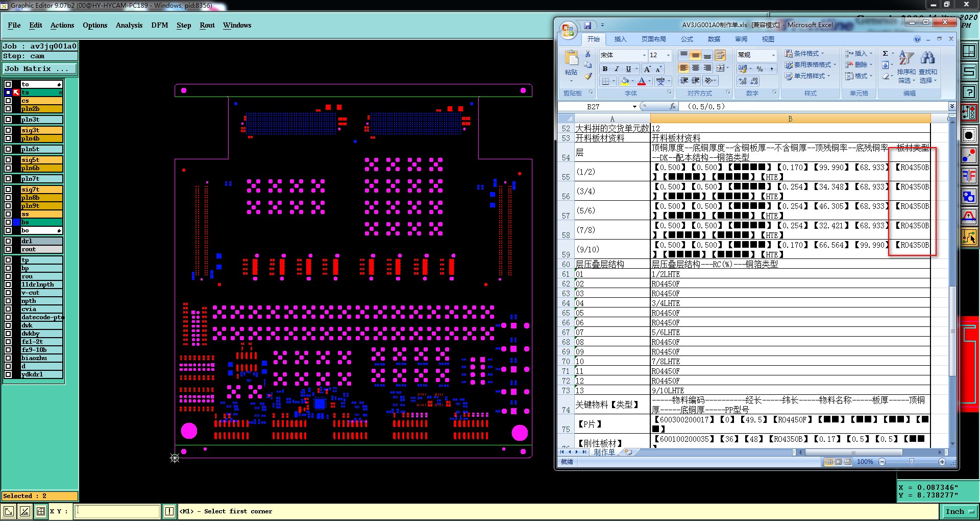Viewport: 980px width, 521px height.
Task: Open the number format dropdown
Action: [x=773, y=55]
